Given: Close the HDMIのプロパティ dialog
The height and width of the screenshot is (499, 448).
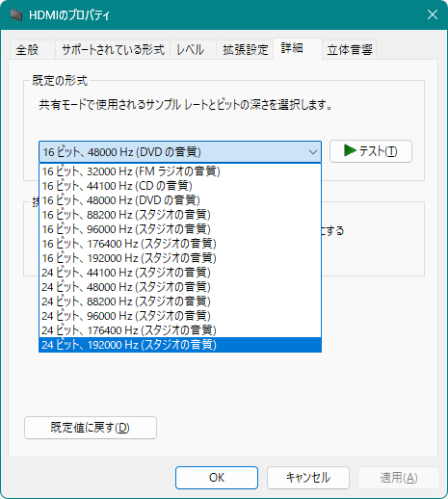Looking at the screenshot, I should point(433,14).
